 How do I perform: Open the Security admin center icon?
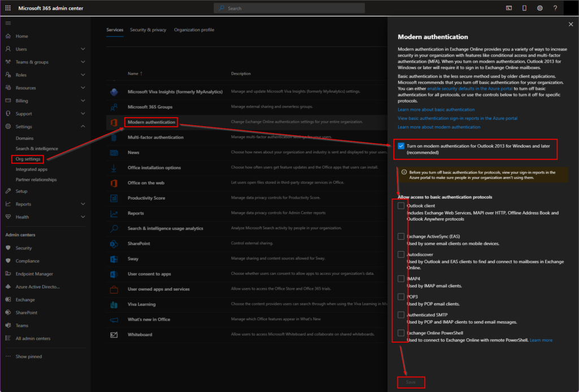pos(8,248)
